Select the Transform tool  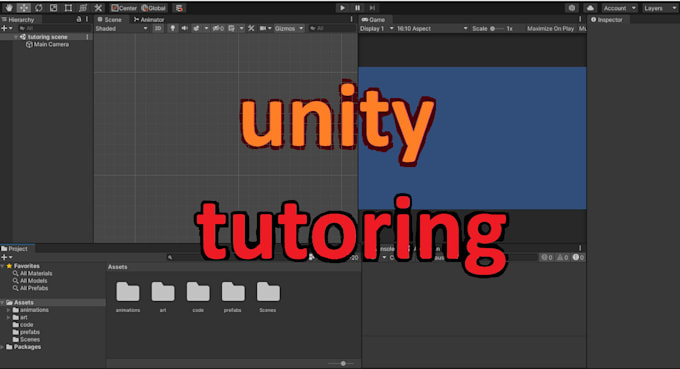[x=83, y=8]
